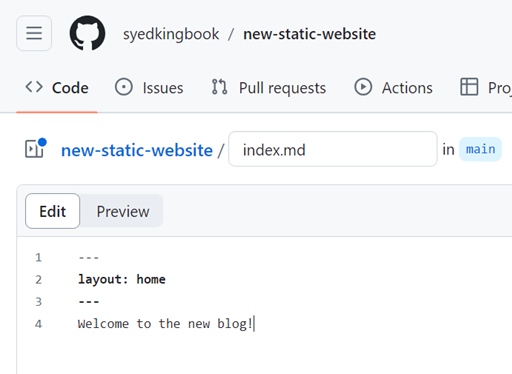Click line number 4 in the gutter
The image size is (512, 374).
coord(39,324)
